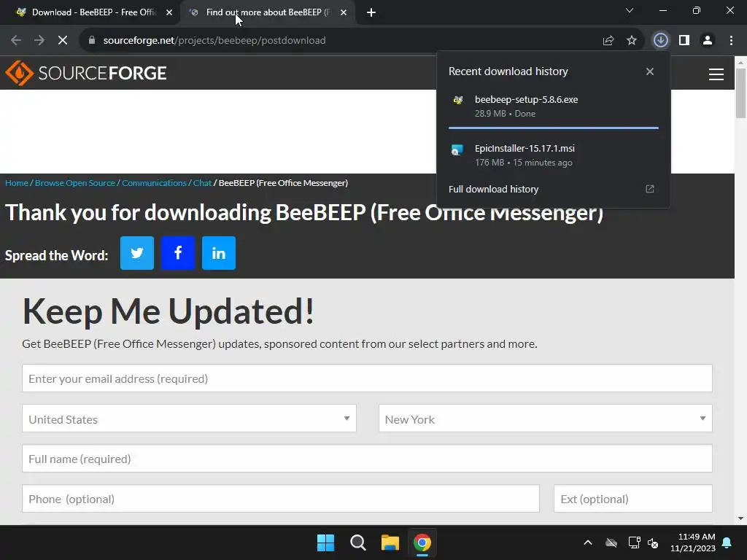Open the Windows Start menu
The width and height of the screenshot is (747, 560).
click(x=326, y=542)
